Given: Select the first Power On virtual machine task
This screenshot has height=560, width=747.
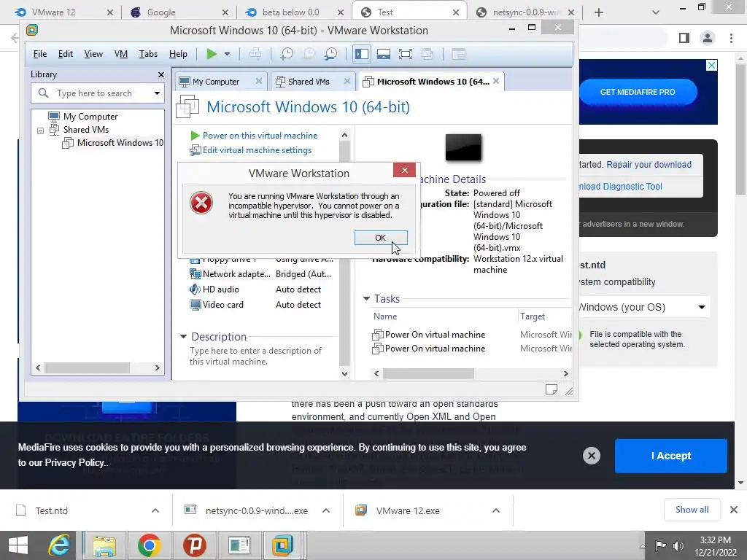Looking at the screenshot, I should pos(435,334).
